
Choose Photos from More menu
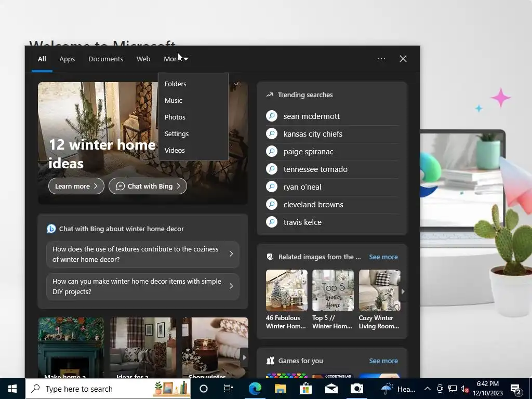point(193,117)
